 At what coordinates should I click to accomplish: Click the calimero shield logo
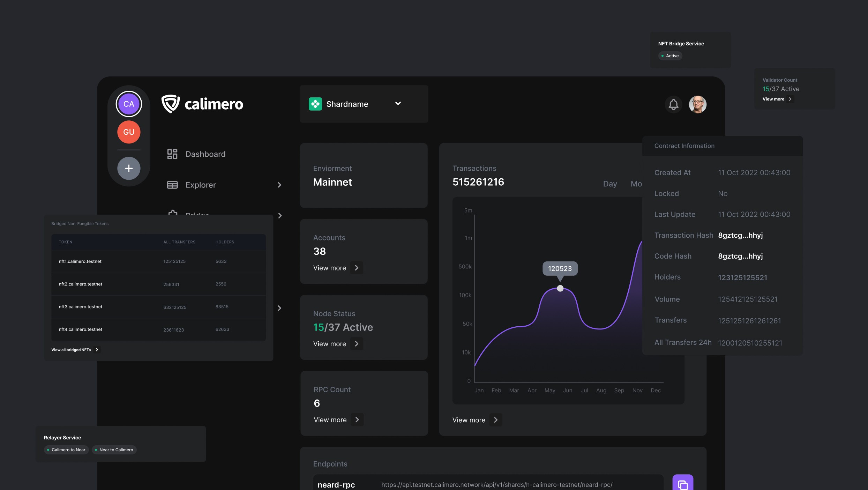[x=170, y=104]
